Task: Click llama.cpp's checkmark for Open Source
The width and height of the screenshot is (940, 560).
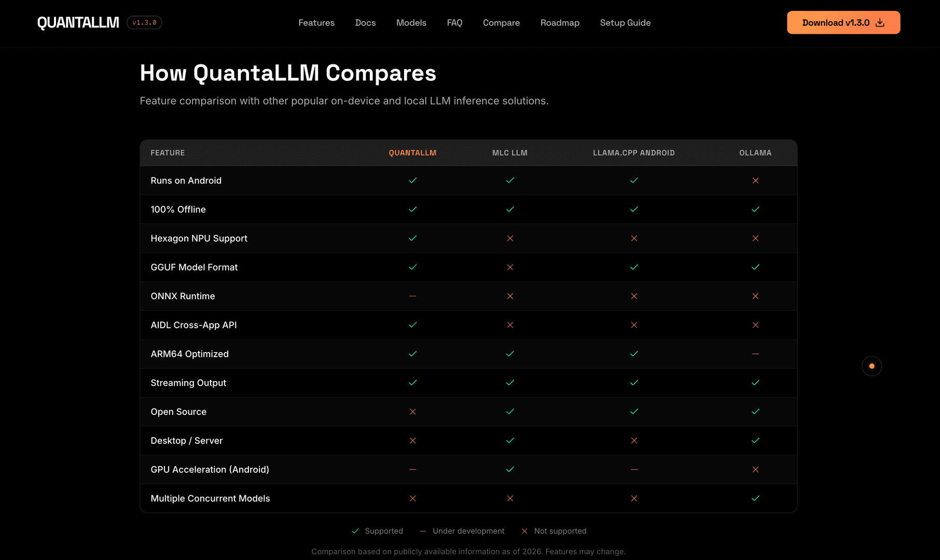Action: [634, 412]
